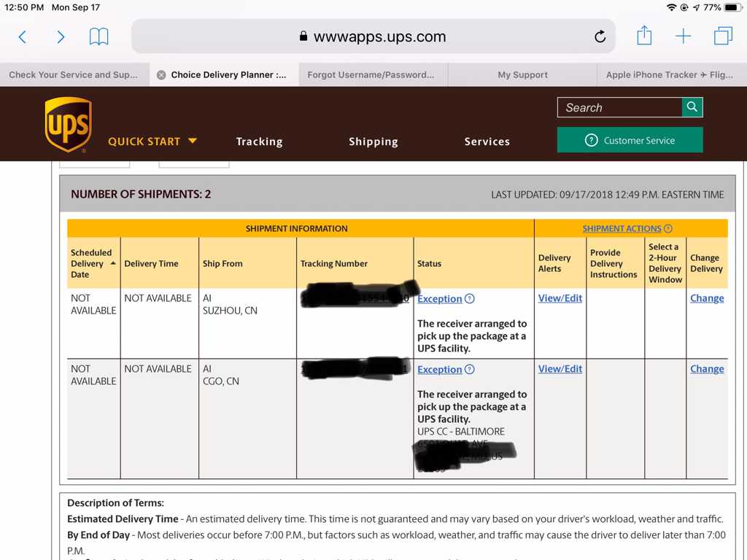
Task: Click the Select a 2-Hour Delivery Window header
Action: point(665,262)
